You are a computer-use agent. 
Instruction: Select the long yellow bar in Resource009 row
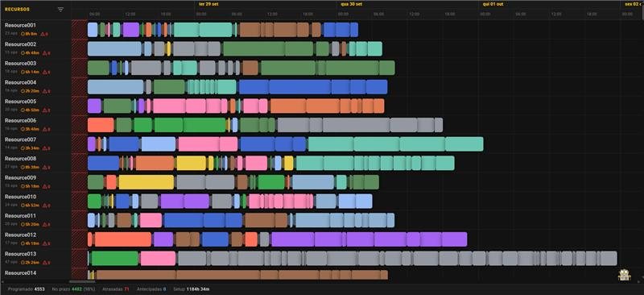tap(147, 182)
